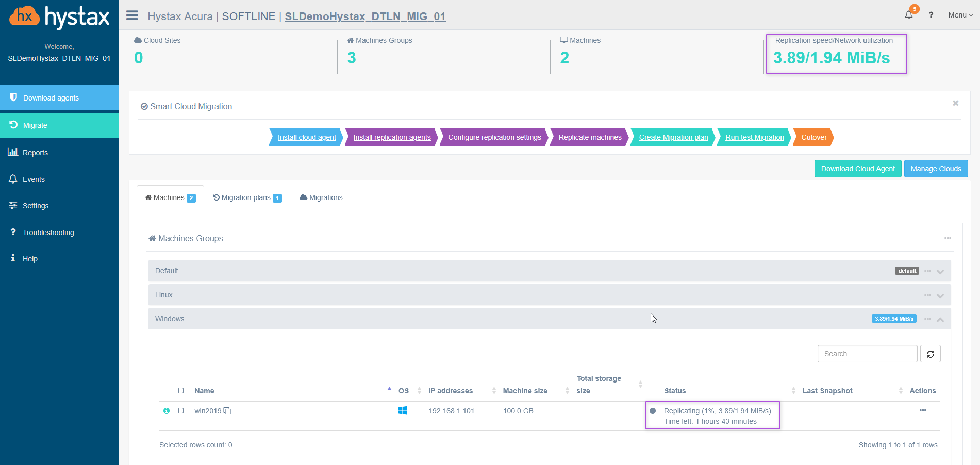Open Machines Groups panel ellipsis menu
The height and width of the screenshot is (465, 980).
(x=948, y=238)
